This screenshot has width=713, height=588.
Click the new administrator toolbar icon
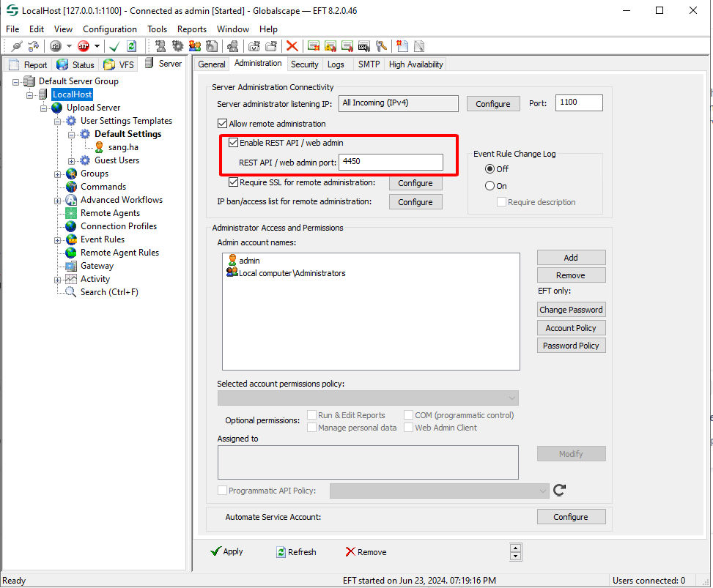pyautogui.click(x=160, y=46)
